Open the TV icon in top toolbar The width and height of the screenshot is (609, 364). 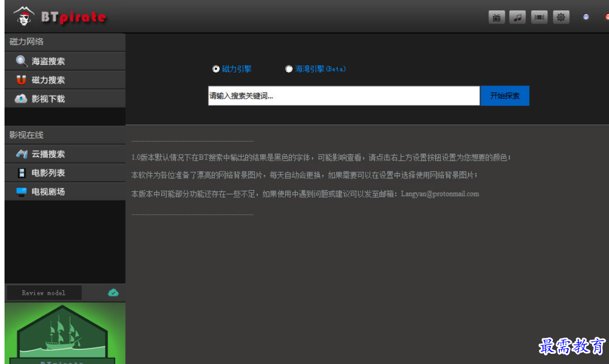tap(496, 17)
